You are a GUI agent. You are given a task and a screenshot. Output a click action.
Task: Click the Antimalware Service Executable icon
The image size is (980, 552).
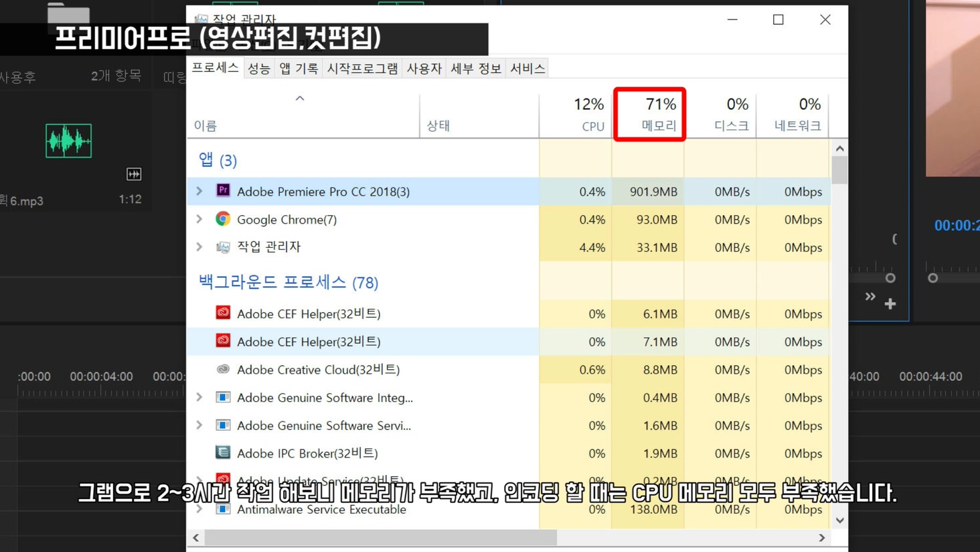tap(223, 509)
